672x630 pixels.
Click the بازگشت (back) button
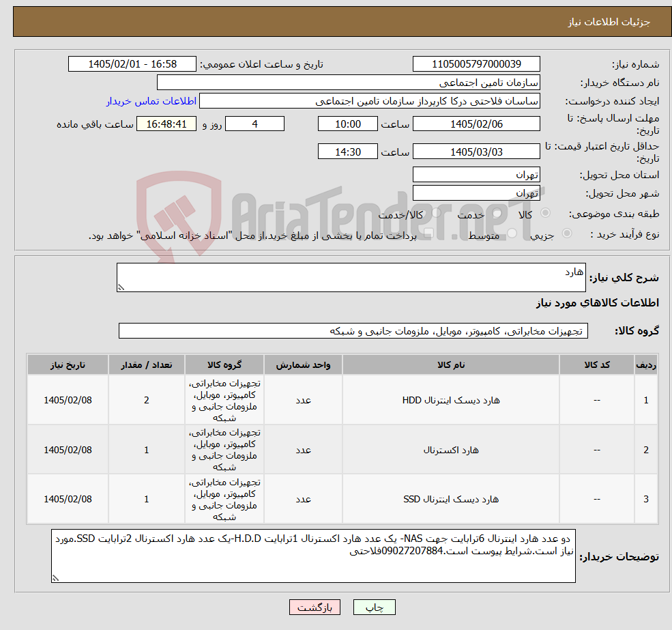(x=315, y=607)
